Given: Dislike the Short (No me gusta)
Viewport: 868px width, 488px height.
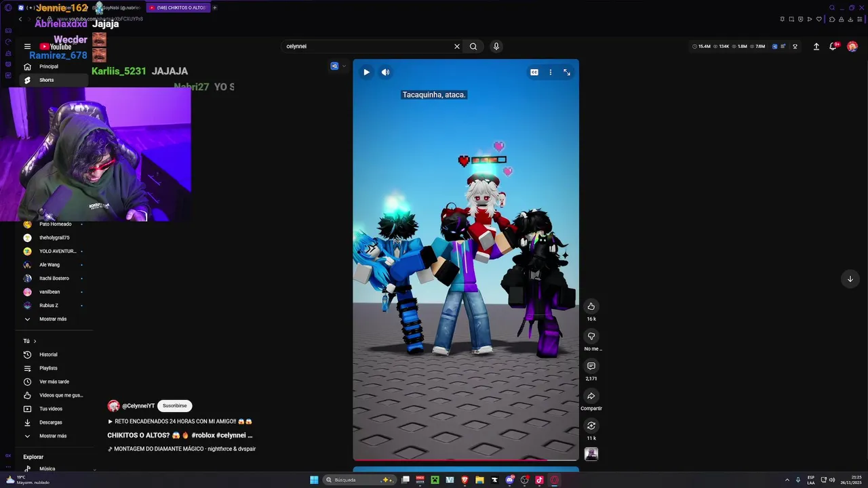Looking at the screenshot, I should click(591, 336).
